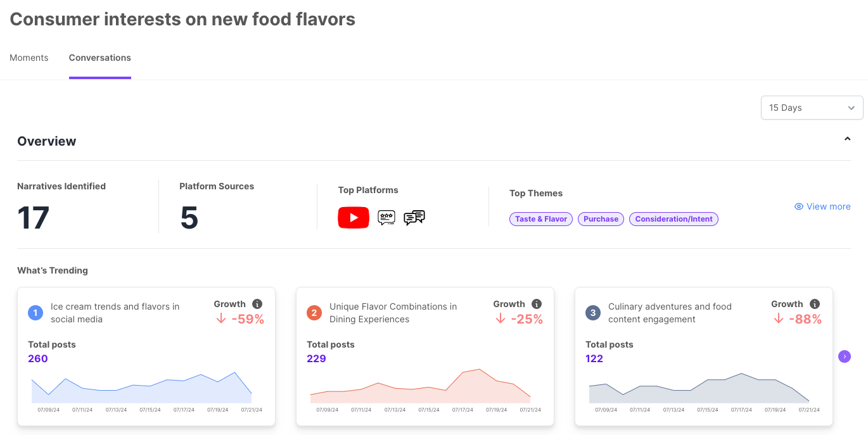868x435 pixels.
Task: Click the YouTube platform icon
Action: pyautogui.click(x=354, y=218)
